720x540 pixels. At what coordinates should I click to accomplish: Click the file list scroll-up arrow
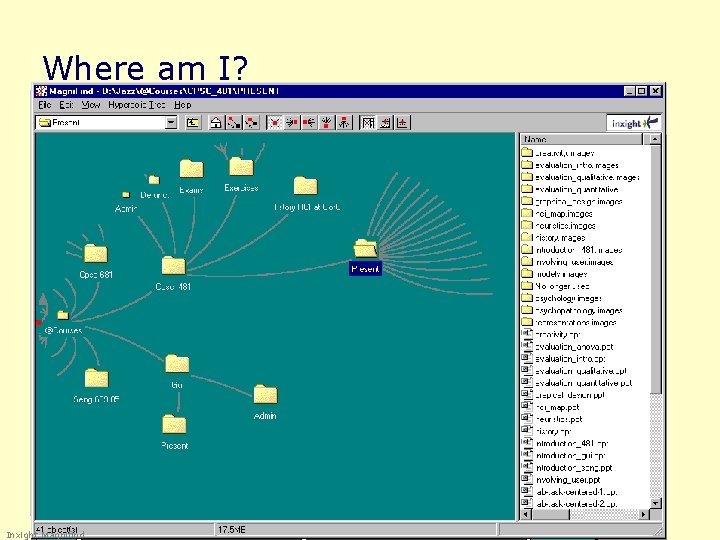point(655,139)
